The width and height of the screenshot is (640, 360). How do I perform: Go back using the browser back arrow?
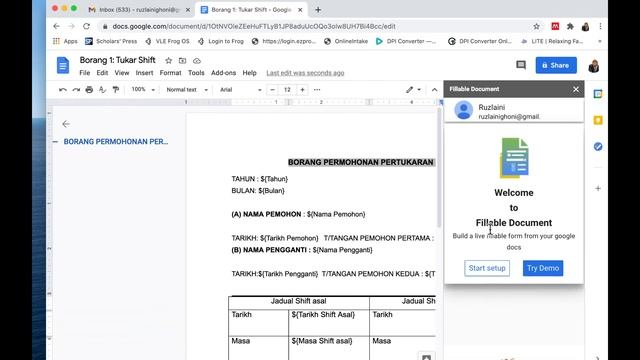pos(56,26)
